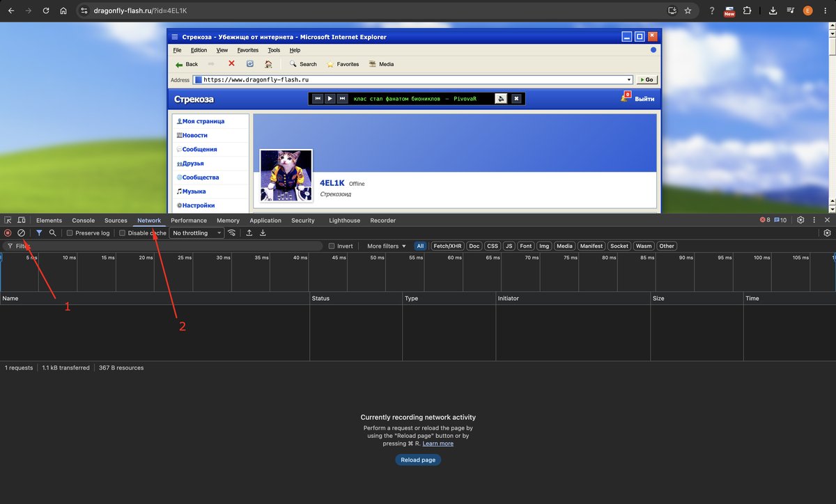Enable the Preserve log checkbox
Image resolution: width=836 pixels, height=504 pixels.
click(70, 233)
